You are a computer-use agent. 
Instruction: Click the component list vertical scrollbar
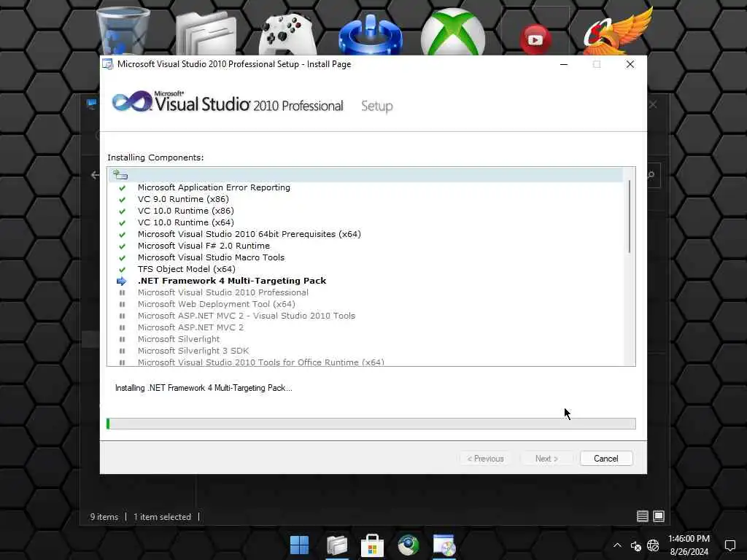pyautogui.click(x=630, y=217)
